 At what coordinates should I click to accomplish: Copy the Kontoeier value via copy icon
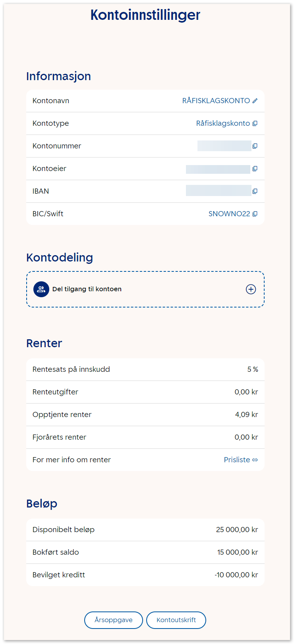[255, 169]
